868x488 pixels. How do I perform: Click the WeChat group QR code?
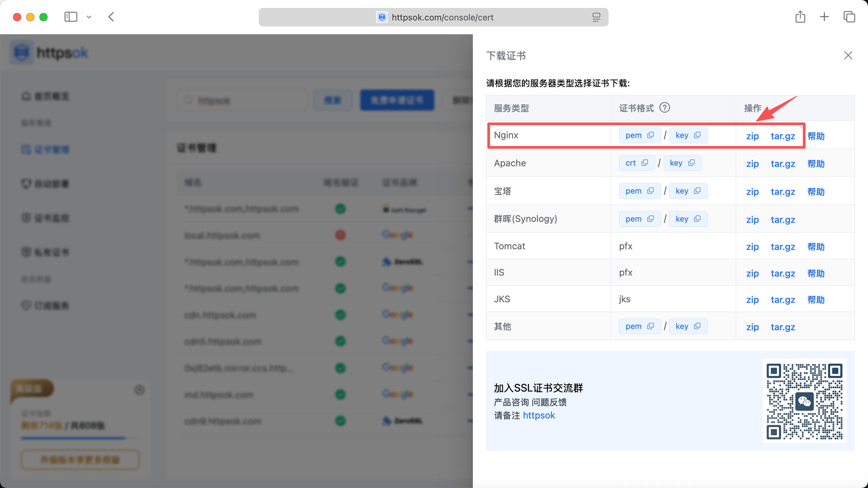coord(804,401)
